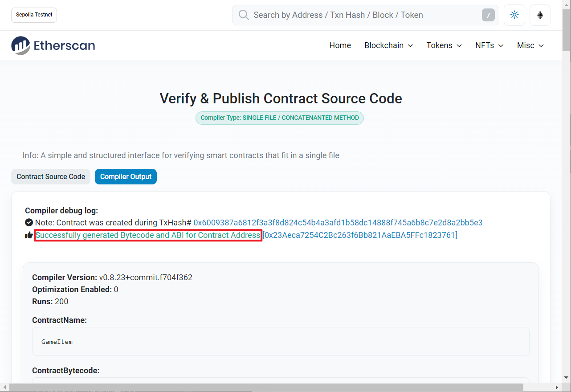Click the Ethereum network diamond icon
Viewport: 571px width, 392px height.
tap(540, 15)
